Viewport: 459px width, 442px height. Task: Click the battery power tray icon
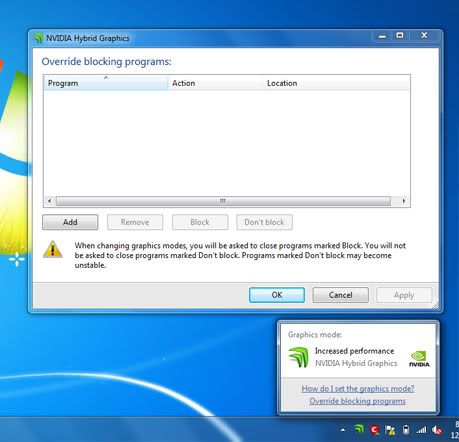[x=406, y=430]
